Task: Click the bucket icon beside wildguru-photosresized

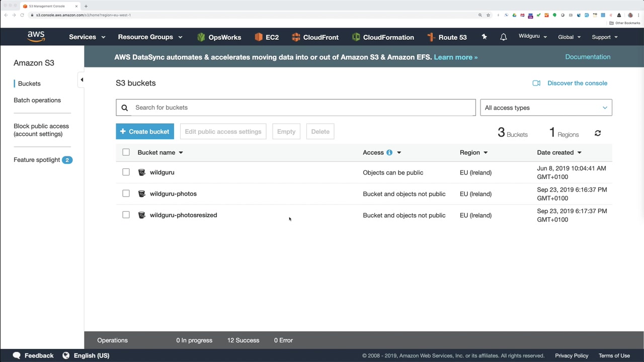Action: coord(142,215)
